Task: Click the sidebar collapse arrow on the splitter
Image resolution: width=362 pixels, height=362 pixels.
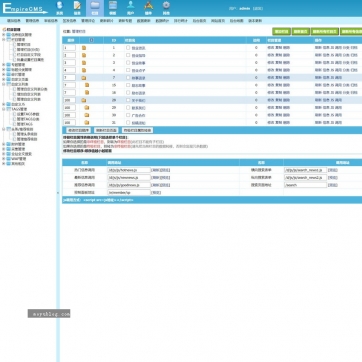Action: click(x=58, y=193)
